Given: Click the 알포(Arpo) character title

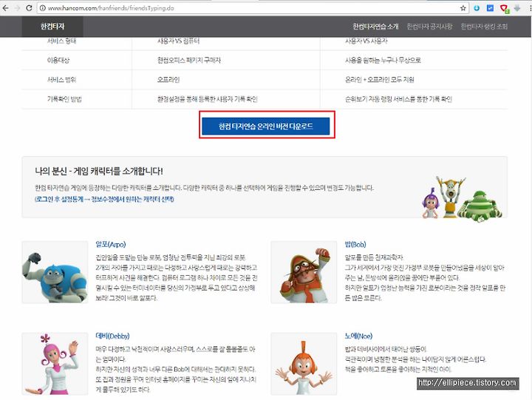Looking at the screenshot, I should (111, 245).
